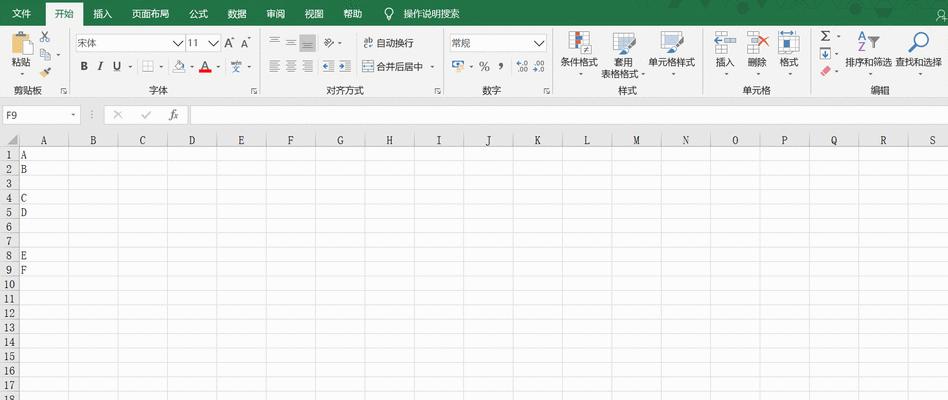Align text to middle of cell
The width and height of the screenshot is (948, 400).
291,42
